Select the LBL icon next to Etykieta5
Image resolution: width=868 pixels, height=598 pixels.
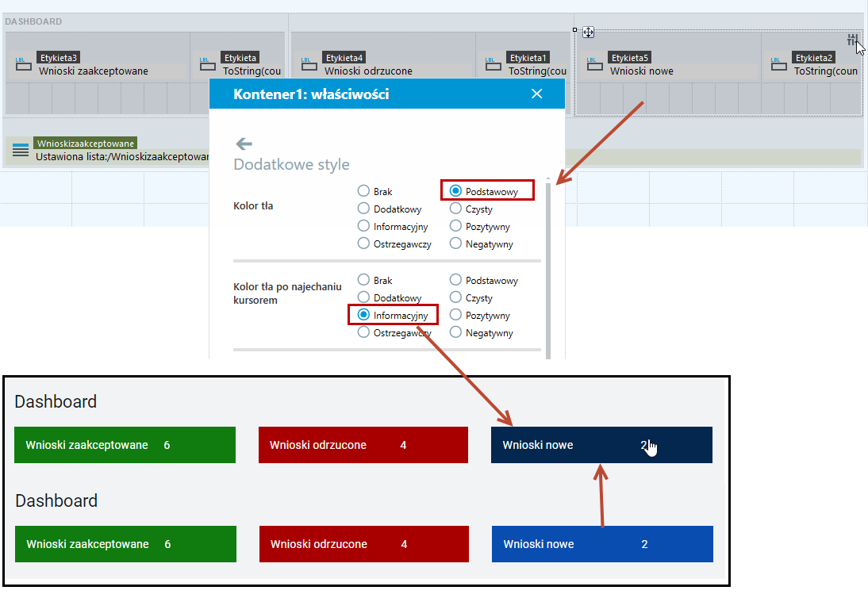[594, 64]
